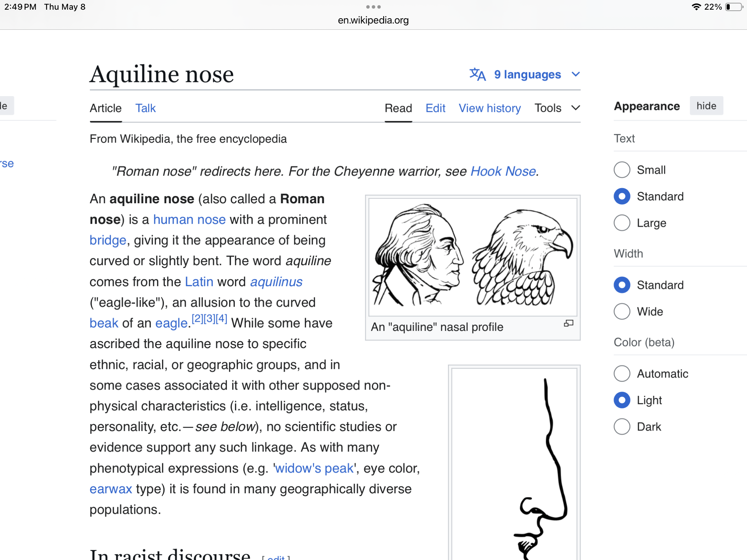Open the earwax link
This screenshot has width=747, height=560.
[x=111, y=489]
